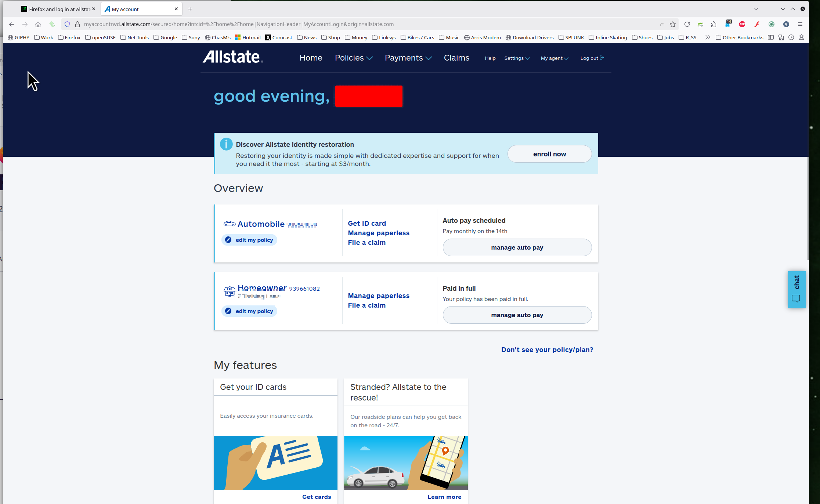Click the Get ID card link
Viewport: 820px width, 504px height.
click(x=366, y=224)
